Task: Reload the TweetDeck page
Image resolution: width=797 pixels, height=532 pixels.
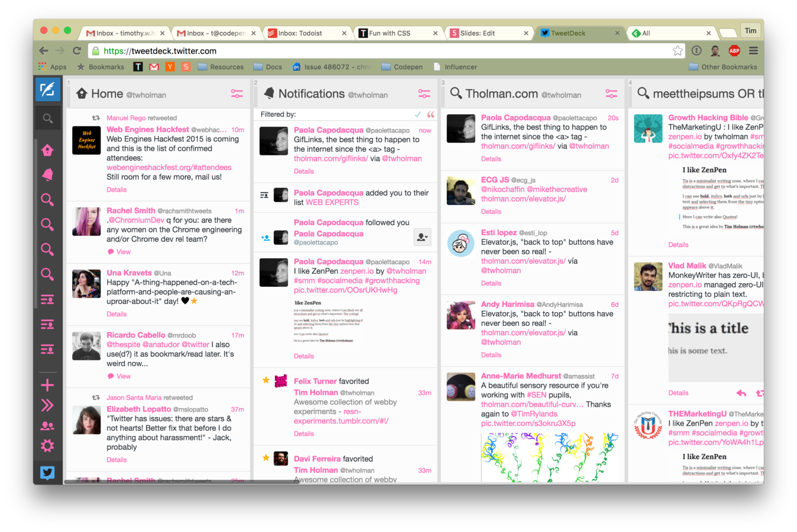Action: click(x=77, y=51)
